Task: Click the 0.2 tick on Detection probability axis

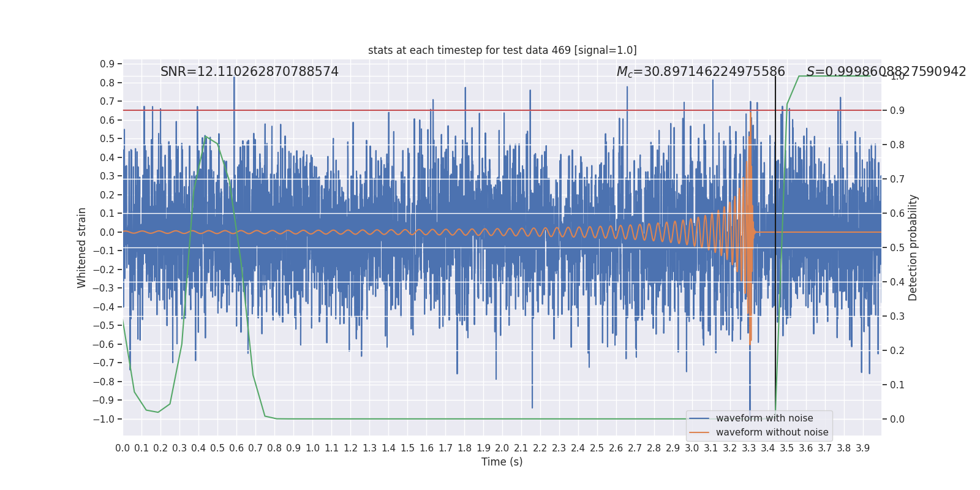Action: point(897,351)
